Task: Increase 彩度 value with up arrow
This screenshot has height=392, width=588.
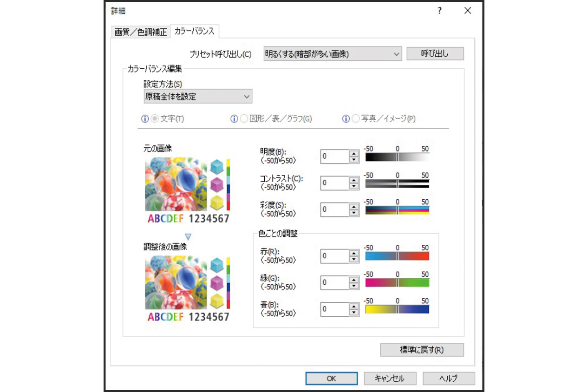Action: [354, 206]
